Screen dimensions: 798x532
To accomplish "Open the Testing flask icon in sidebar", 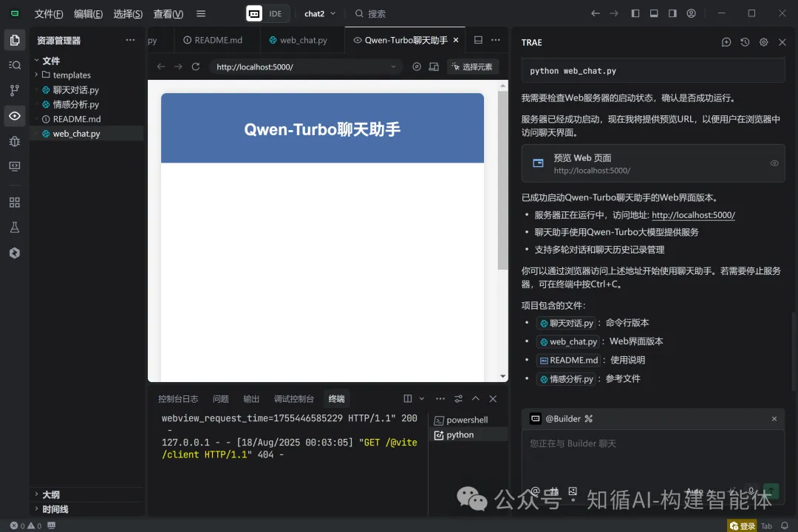I will [15, 228].
